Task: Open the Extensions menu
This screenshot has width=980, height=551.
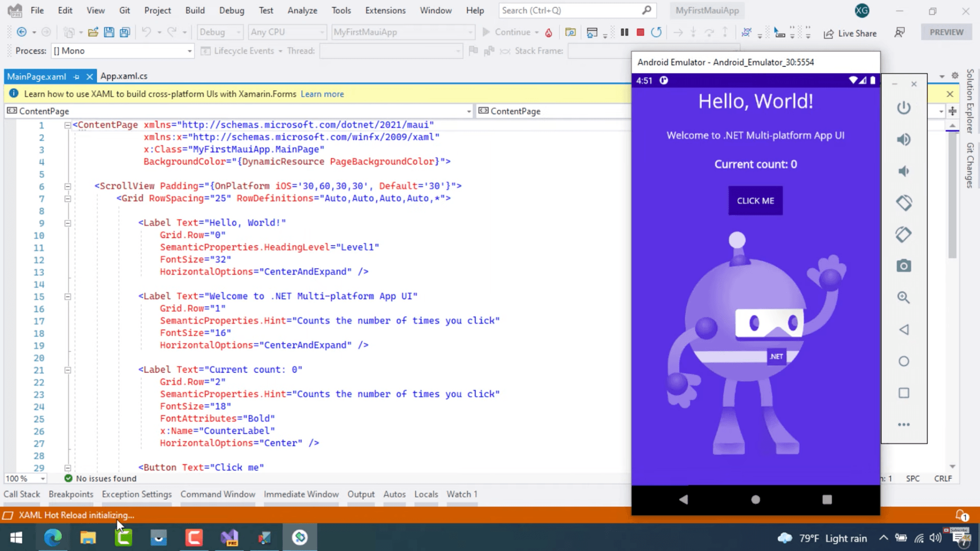Action: tap(385, 10)
